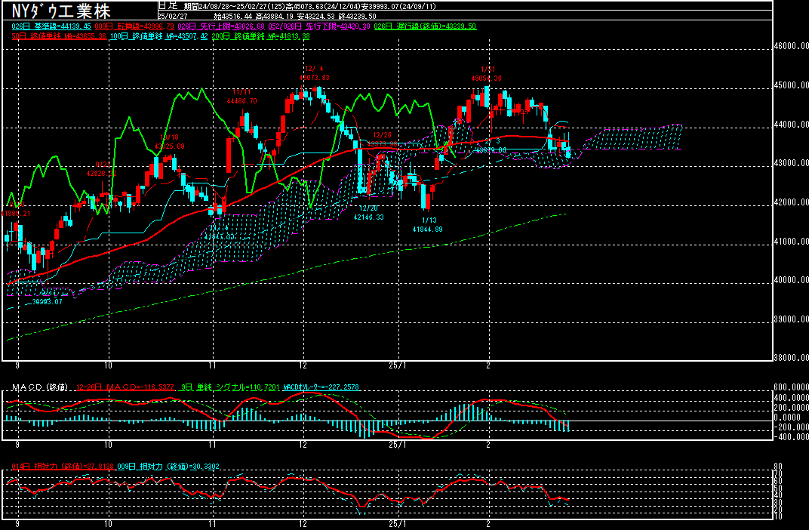
Task: Click the 80 level on RSI axis
Action: pyautogui.click(x=778, y=467)
